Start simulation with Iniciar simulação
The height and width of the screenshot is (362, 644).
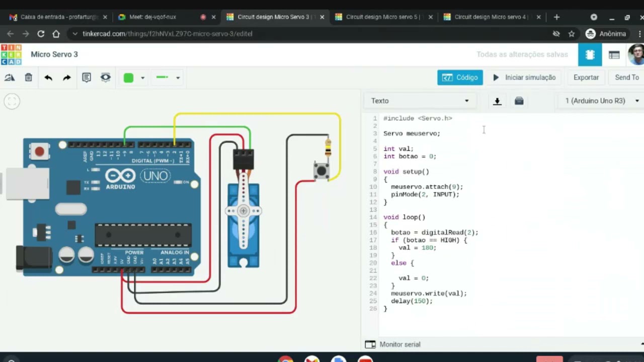click(x=524, y=77)
